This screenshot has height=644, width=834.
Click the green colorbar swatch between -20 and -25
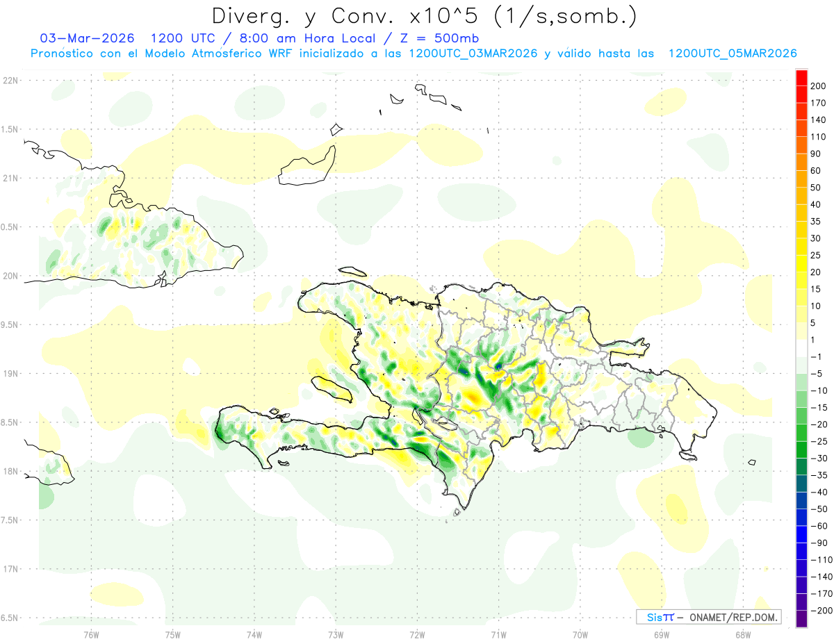pyautogui.click(x=802, y=433)
